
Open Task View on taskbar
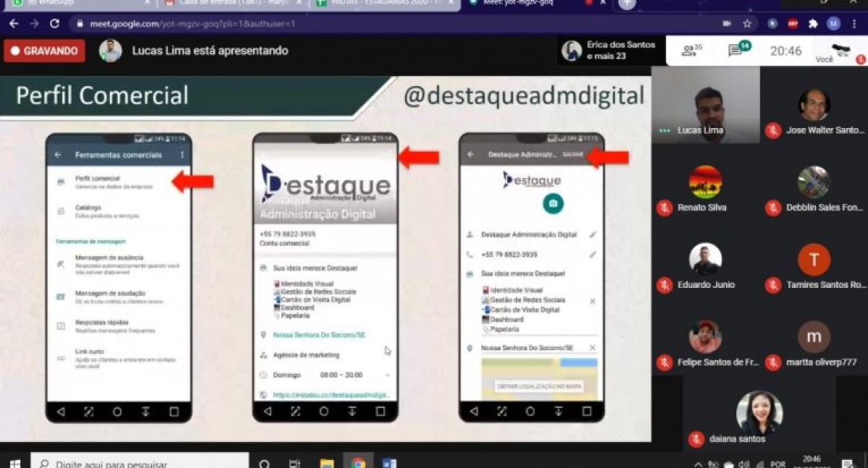pos(294,463)
